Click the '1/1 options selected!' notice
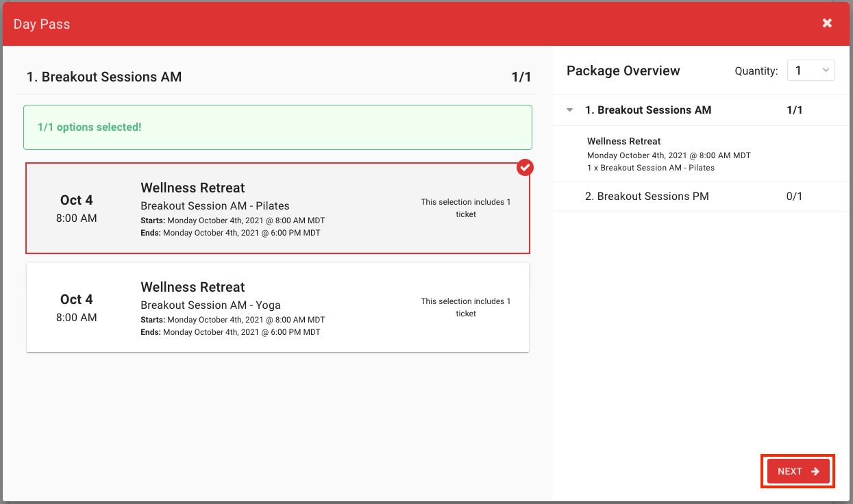Screen dimensions: 853x504 [277, 127]
